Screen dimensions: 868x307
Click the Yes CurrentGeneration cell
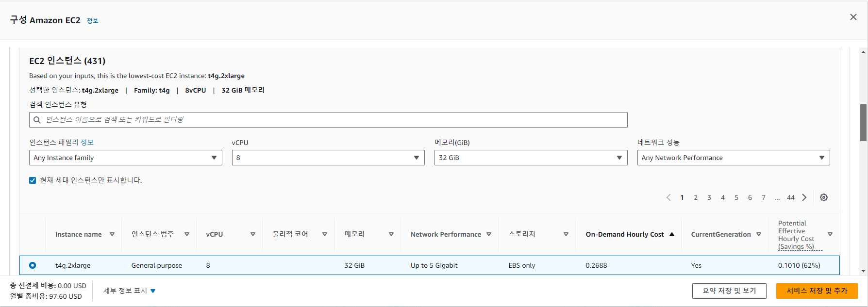696,265
